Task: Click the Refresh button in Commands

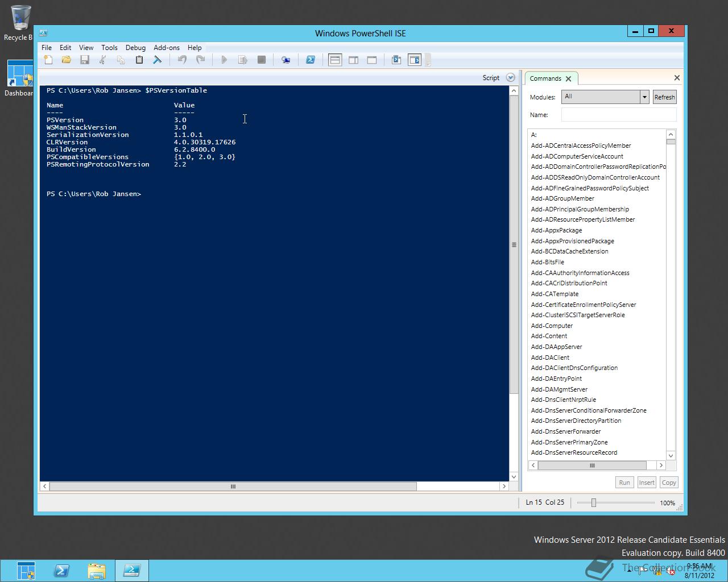Action: tap(664, 97)
